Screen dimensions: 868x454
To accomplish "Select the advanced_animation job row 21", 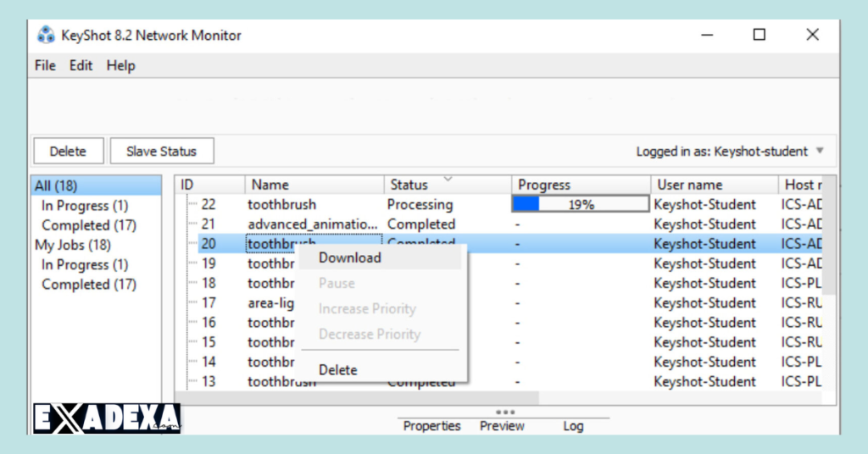I will coord(312,224).
